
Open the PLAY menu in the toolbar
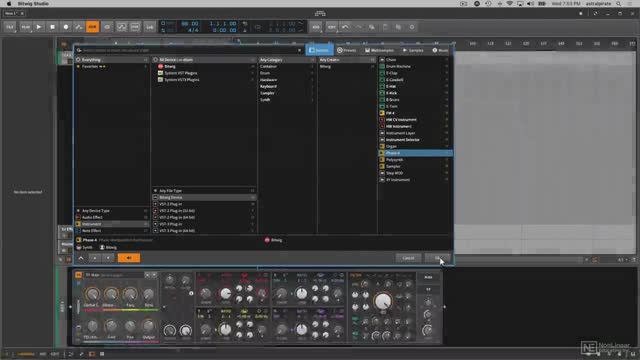tap(25, 27)
